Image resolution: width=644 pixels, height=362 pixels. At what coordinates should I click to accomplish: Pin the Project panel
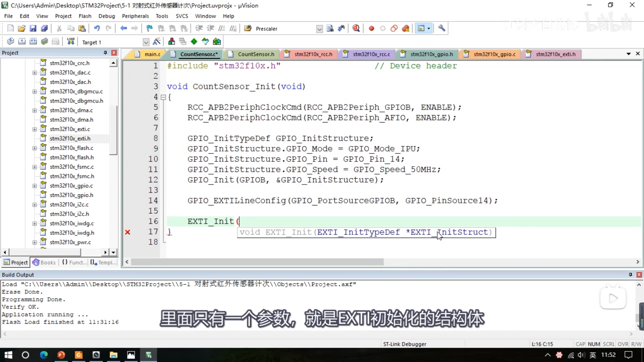click(105, 53)
